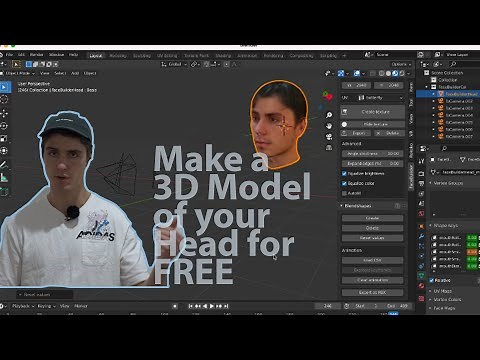
Task: Toggle the camera view gizmo icon
Action: pos(329,137)
